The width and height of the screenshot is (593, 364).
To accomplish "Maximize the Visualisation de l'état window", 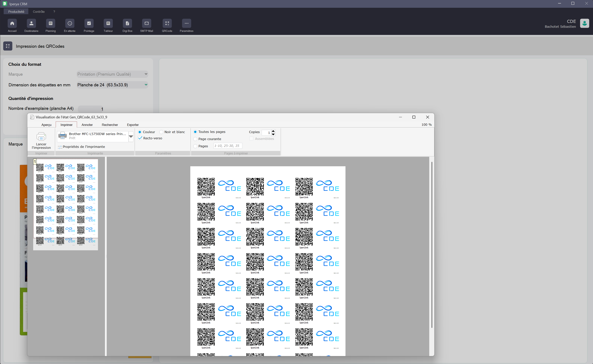I will [x=414, y=117].
